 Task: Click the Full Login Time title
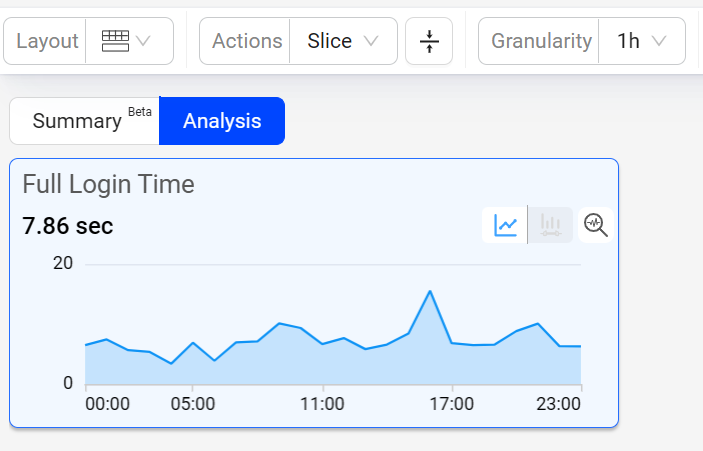(x=108, y=184)
